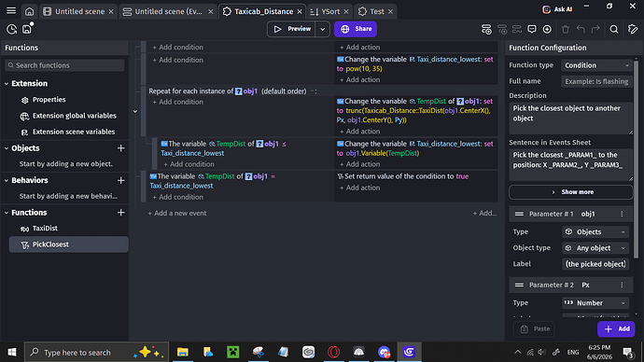
Task: Open Object type Any object dropdown
Action: [595, 248]
